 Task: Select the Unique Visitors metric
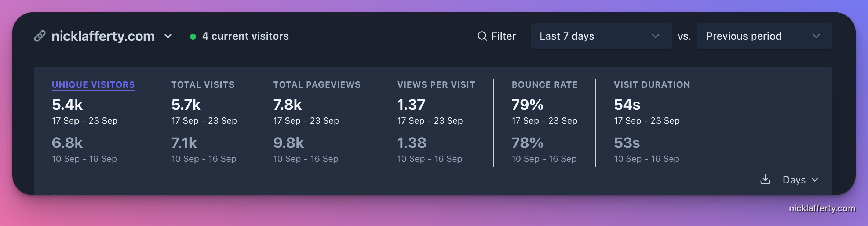[x=93, y=85]
